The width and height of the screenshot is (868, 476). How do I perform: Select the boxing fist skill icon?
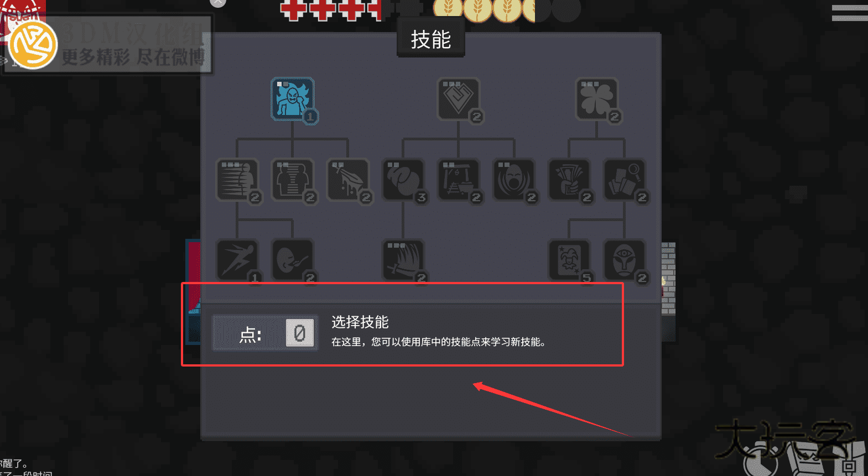[403, 180]
